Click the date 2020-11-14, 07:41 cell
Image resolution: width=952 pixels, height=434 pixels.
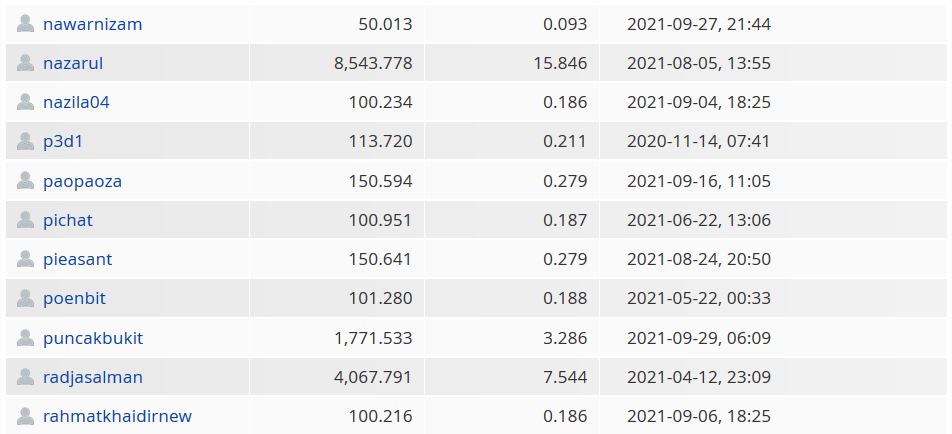point(698,141)
